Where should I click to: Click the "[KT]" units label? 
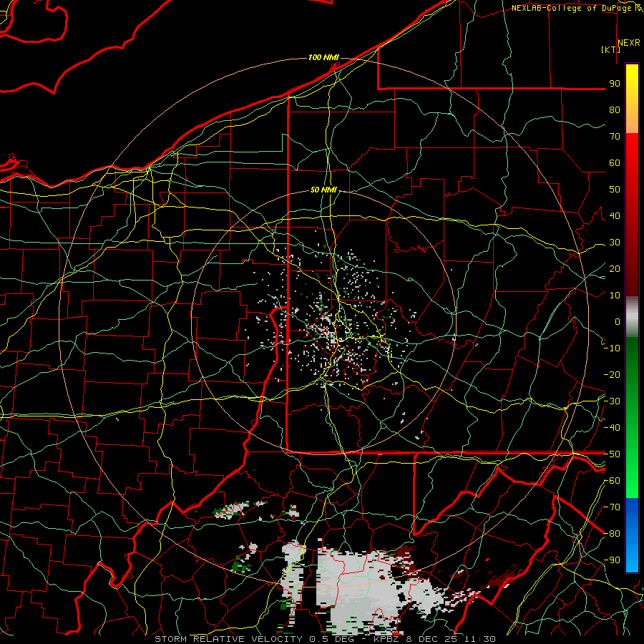pos(611,49)
